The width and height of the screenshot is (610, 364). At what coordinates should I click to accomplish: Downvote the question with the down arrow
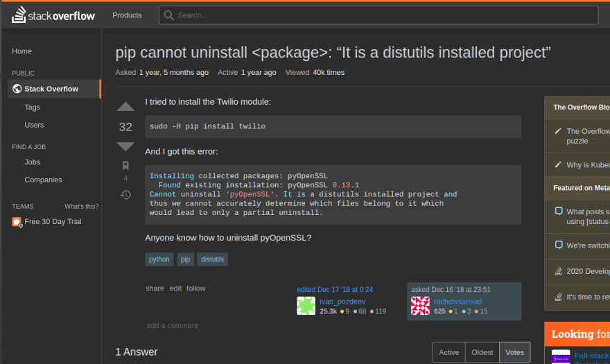[x=125, y=146]
